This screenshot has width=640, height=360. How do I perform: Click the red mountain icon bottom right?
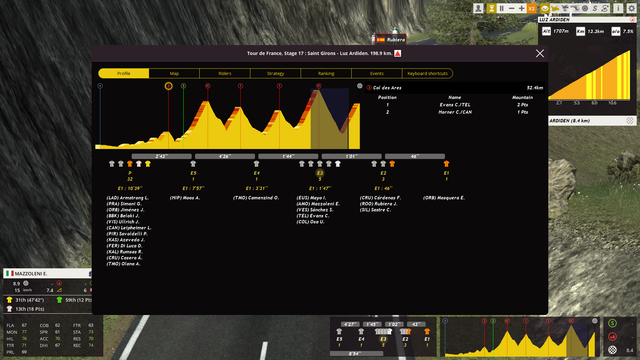pyautogui.click(x=612, y=337)
